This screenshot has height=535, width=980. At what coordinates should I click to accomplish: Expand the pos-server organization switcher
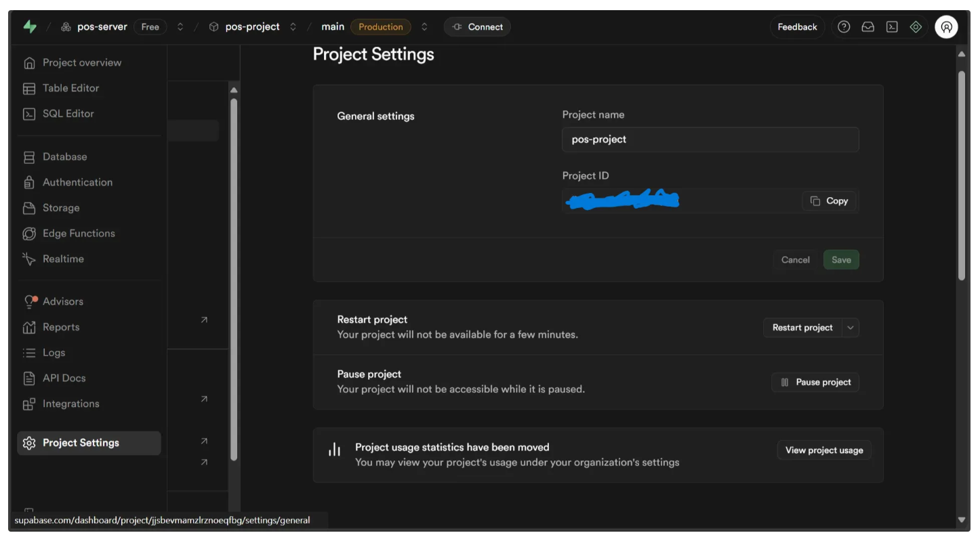(180, 27)
